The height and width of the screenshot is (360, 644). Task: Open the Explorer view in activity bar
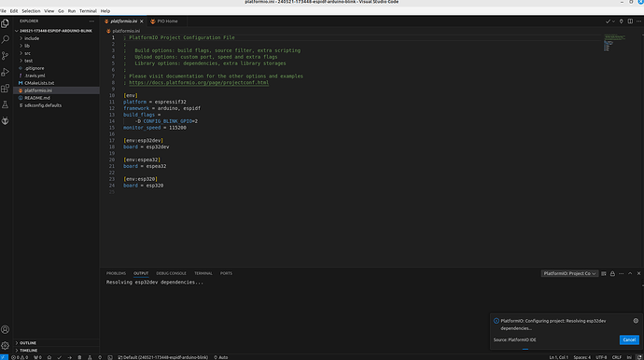pos(6,23)
